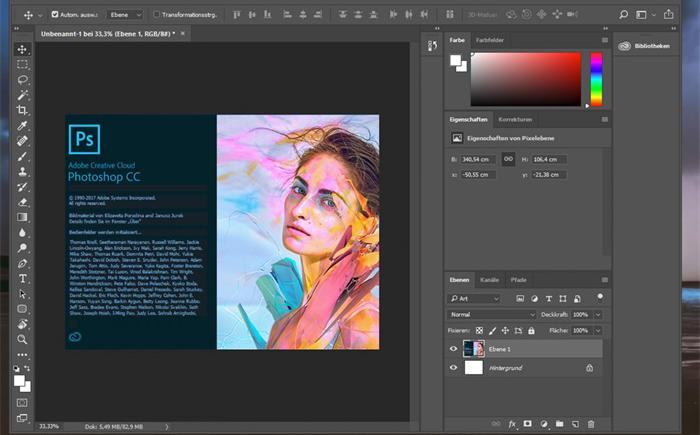Select the Shape tool
This screenshot has height=435, width=700.
pyautogui.click(x=22, y=309)
